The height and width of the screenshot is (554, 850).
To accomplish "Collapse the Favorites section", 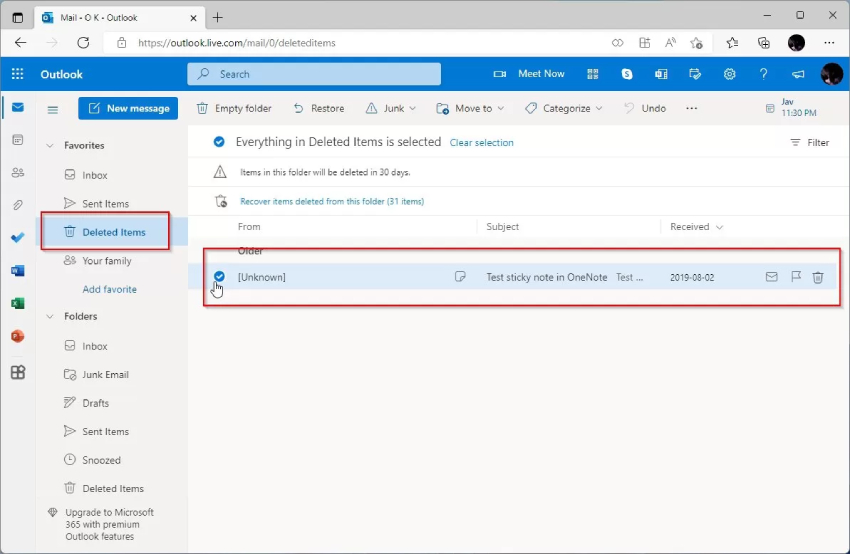I will tap(50, 145).
